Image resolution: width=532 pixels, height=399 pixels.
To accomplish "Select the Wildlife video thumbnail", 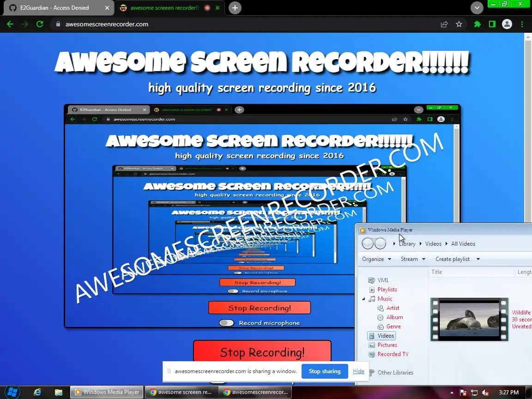I will tap(469, 319).
